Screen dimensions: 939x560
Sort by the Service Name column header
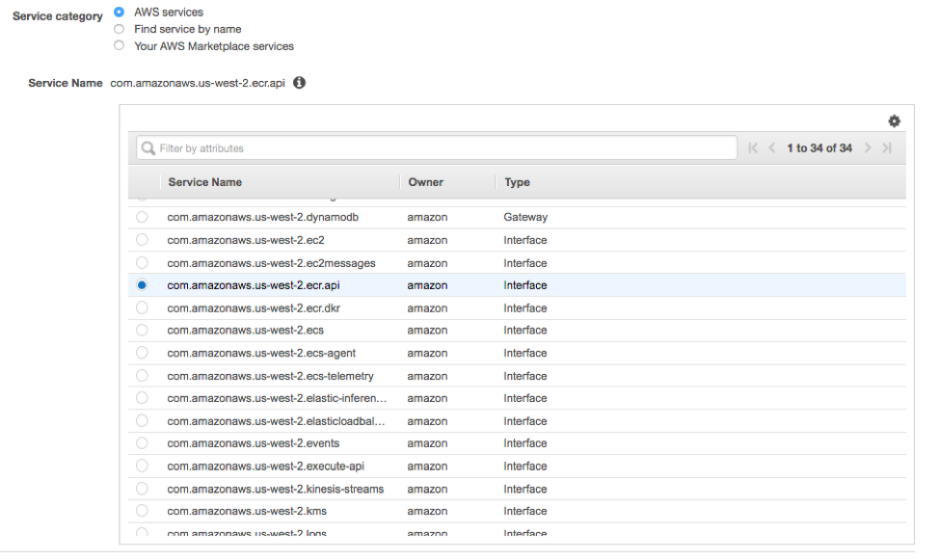(x=204, y=182)
